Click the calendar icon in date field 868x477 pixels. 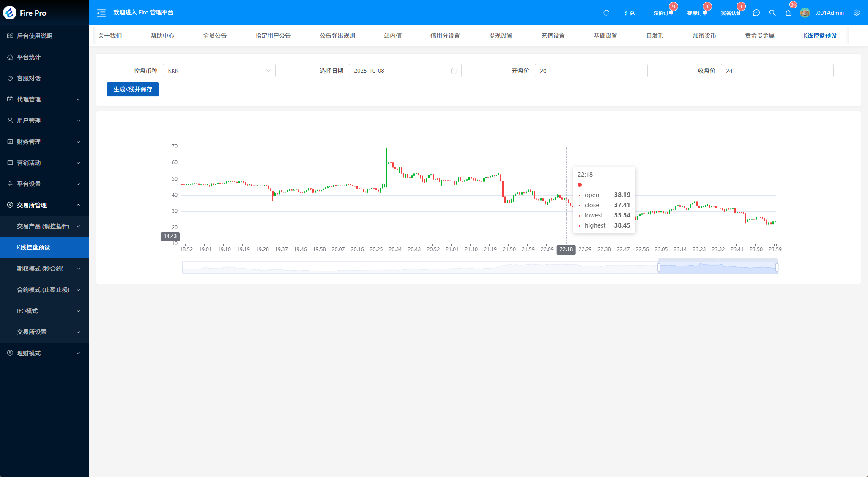[454, 71]
